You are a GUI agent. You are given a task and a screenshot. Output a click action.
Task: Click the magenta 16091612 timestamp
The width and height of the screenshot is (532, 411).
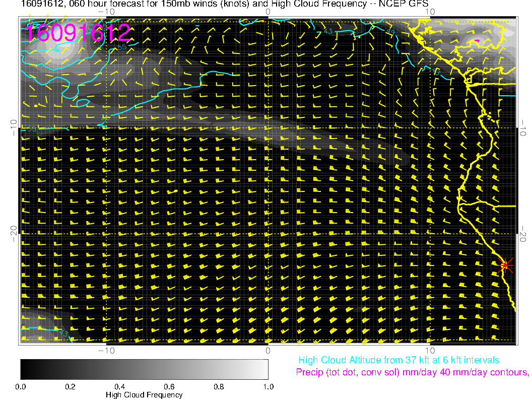[x=78, y=33]
